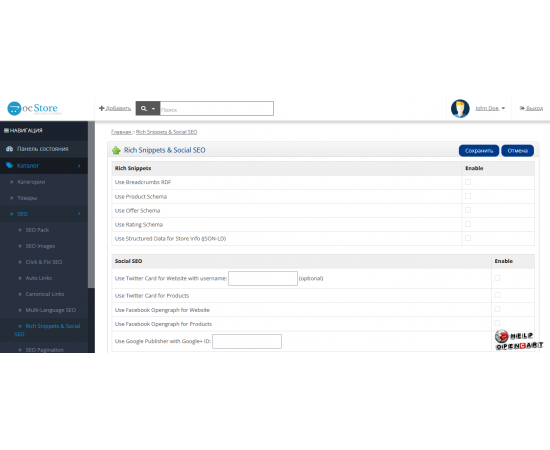Enable Facebook Opengraph for Products checkbox
Image resolution: width=550 pixels, height=450 pixels.
point(497,323)
